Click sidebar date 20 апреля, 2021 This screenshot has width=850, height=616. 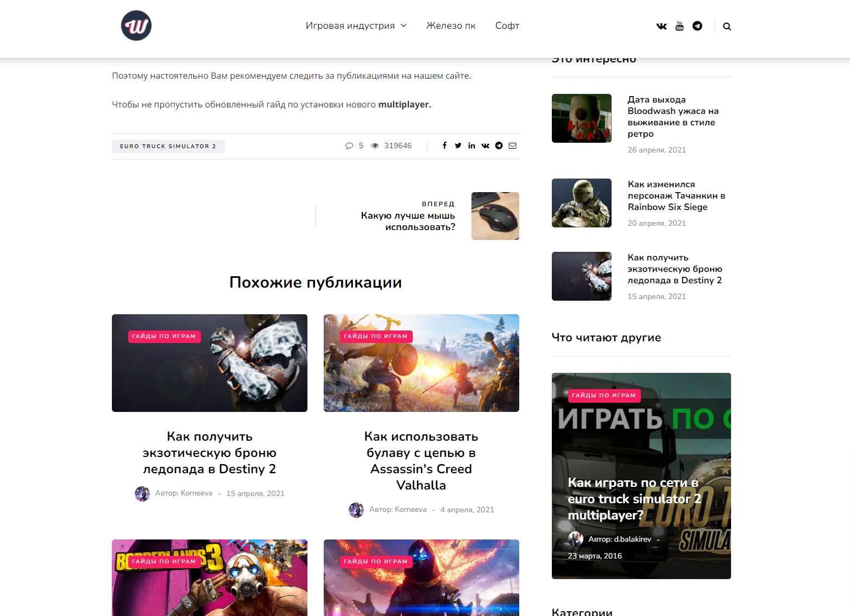pos(657,223)
